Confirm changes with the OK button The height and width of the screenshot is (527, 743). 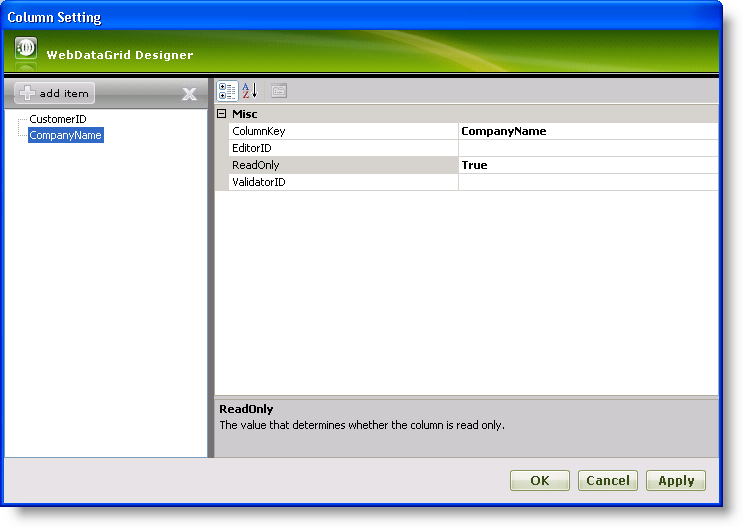(x=540, y=481)
